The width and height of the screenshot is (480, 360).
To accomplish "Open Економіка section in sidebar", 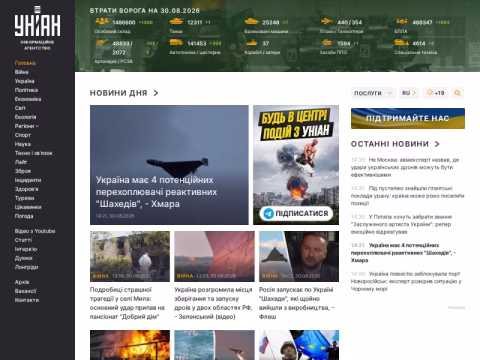I will pyautogui.click(x=28, y=99).
